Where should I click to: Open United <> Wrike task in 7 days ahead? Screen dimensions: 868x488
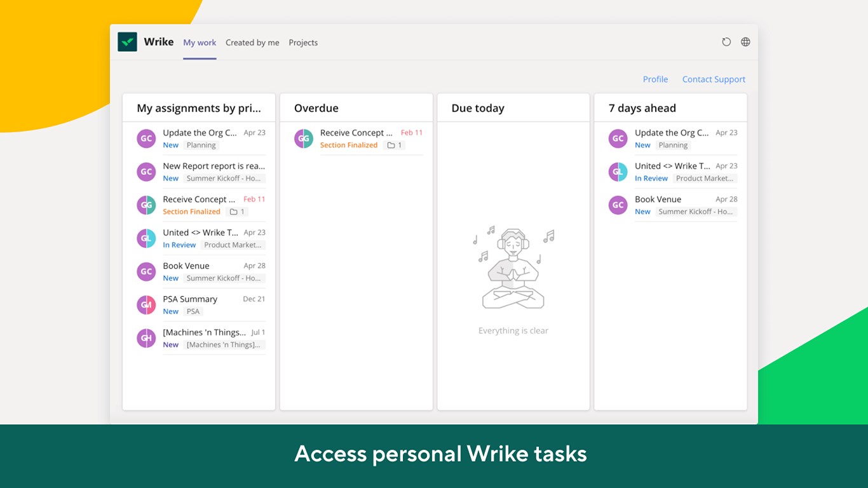tap(673, 166)
